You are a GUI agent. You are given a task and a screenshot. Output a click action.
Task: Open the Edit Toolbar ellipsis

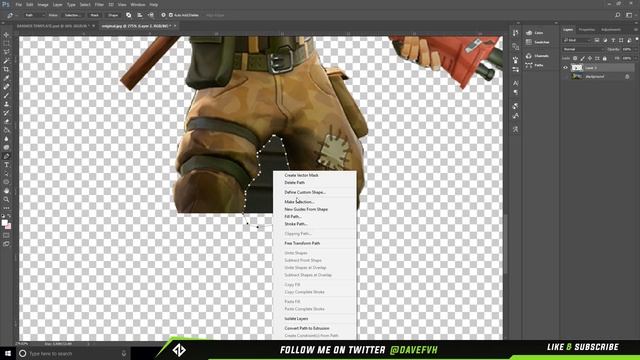(7, 208)
